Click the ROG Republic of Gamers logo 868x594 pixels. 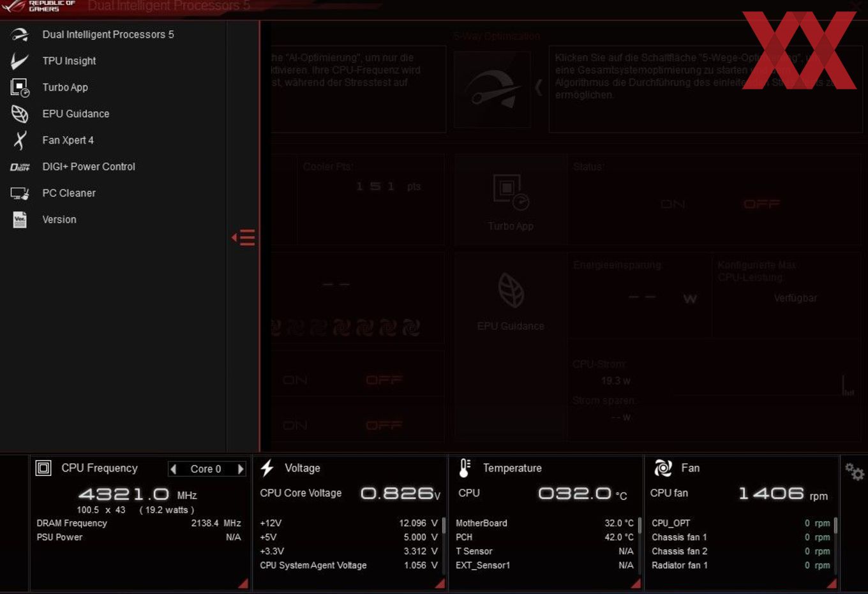38,6
